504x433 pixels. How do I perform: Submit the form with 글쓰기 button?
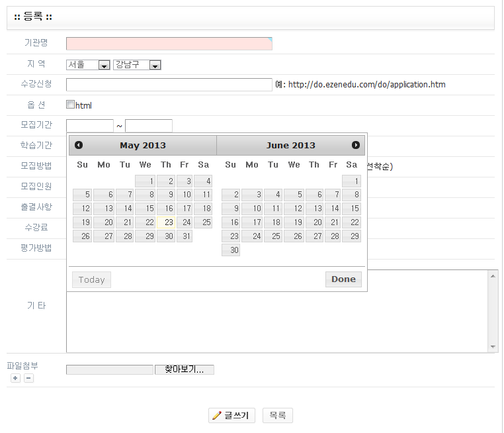click(232, 416)
